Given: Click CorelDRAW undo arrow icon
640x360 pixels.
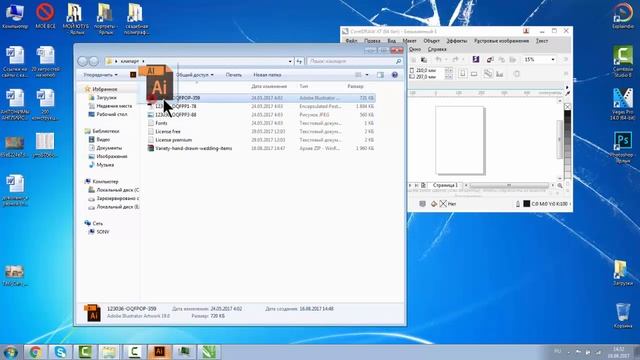Looking at the screenshot, I should pos(438,60).
